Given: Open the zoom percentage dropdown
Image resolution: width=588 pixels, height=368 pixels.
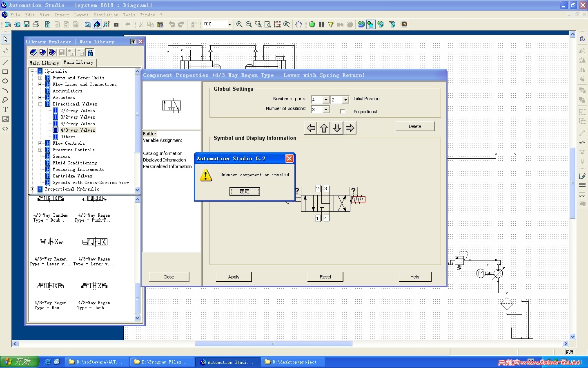Looking at the screenshot, I should coord(229,25).
